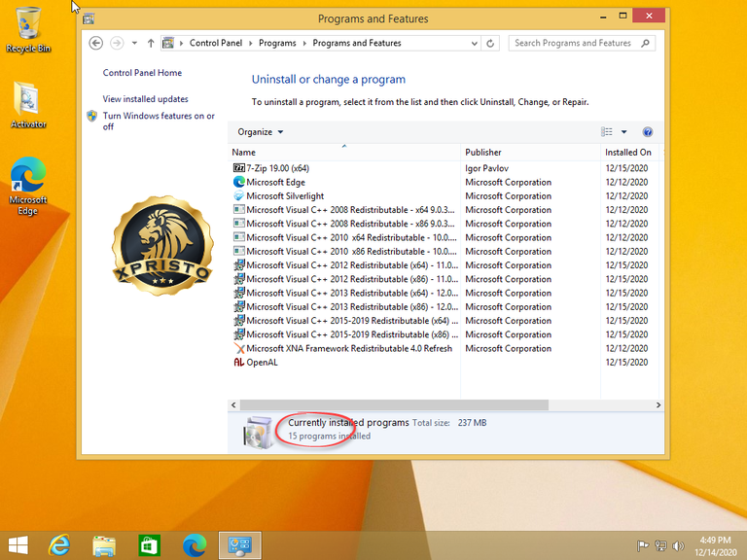
Task: Sort by Publisher column header
Action: (x=530, y=153)
